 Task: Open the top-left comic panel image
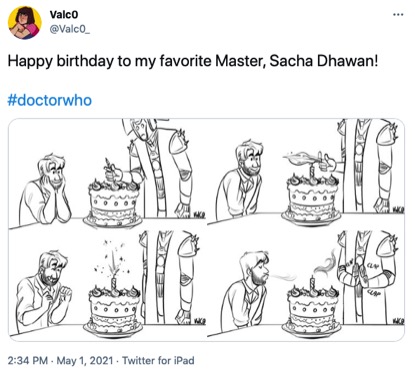(107, 174)
